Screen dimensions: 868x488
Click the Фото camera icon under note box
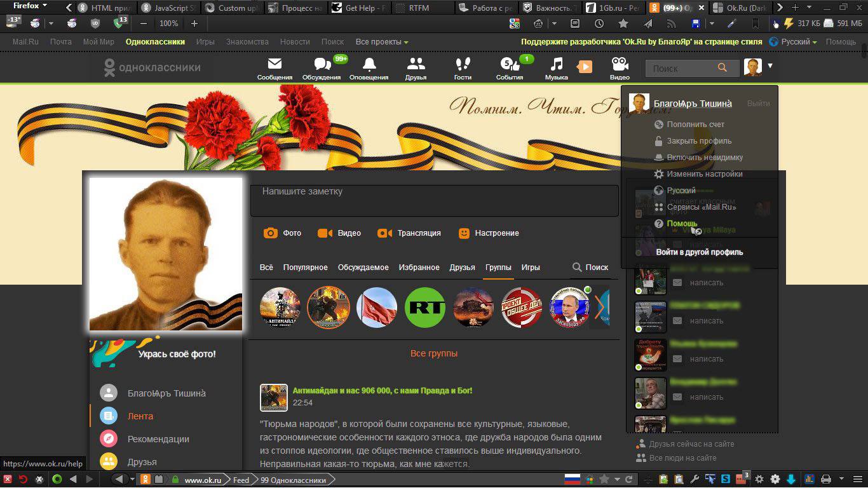[x=271, y=233]
